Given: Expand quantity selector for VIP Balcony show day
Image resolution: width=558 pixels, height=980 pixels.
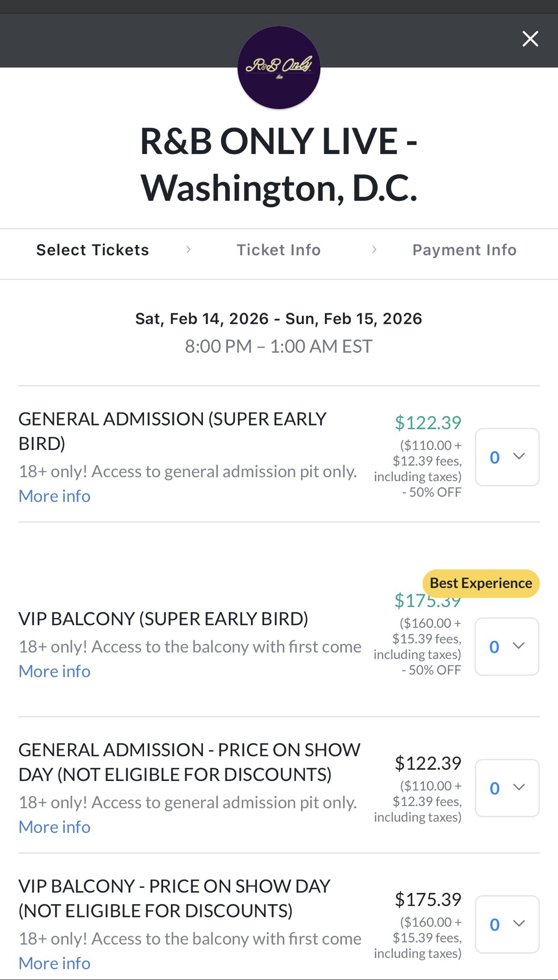Looking at the screenshot, I should pos(507,924).
